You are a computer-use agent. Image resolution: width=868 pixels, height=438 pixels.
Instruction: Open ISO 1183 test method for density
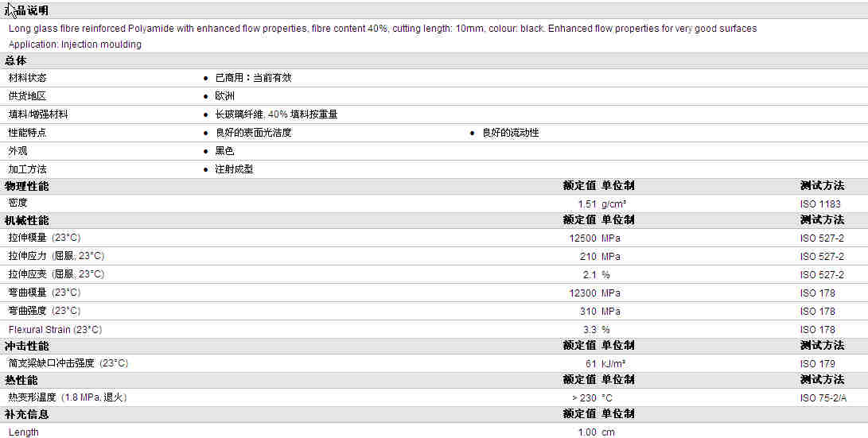820,204
